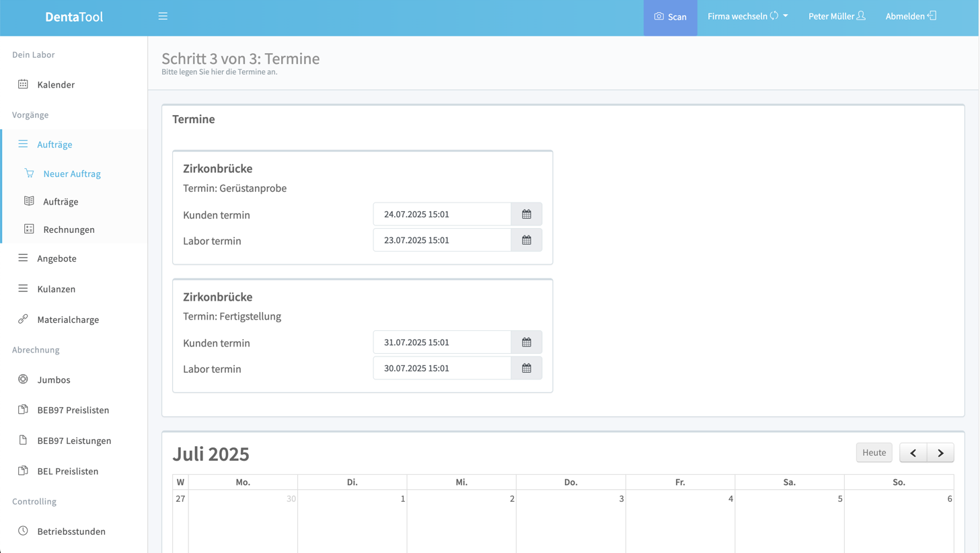Go to previous month with left arrow
This screenshot has height=553, width=980.
pyautogui.click(x=913, y=453)
